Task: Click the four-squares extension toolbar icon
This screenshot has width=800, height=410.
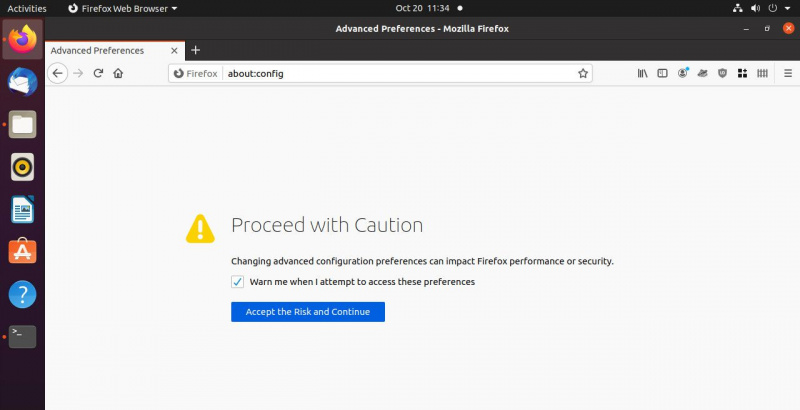Action: (742, 73)
